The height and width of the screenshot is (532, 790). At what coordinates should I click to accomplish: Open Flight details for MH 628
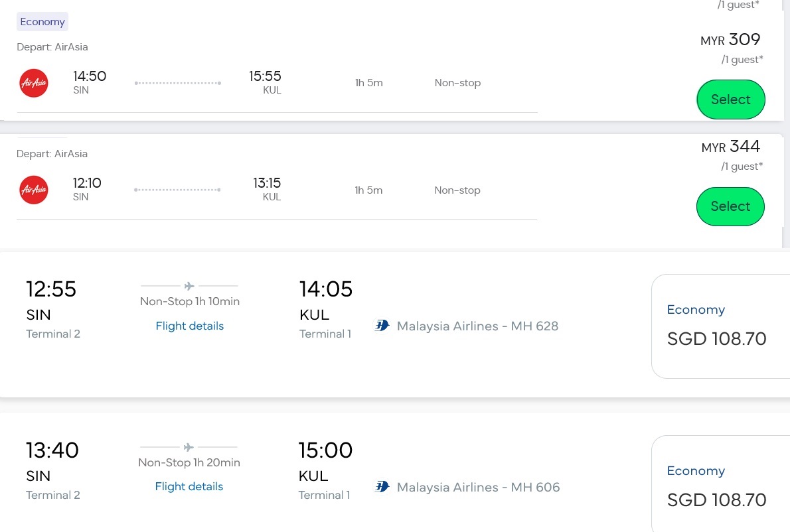[x=189, y=326]
